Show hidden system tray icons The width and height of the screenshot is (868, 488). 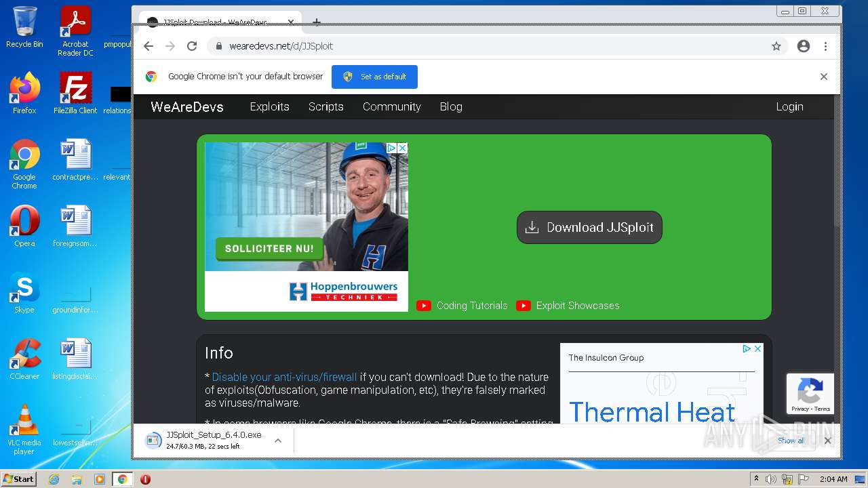point(757,479)
